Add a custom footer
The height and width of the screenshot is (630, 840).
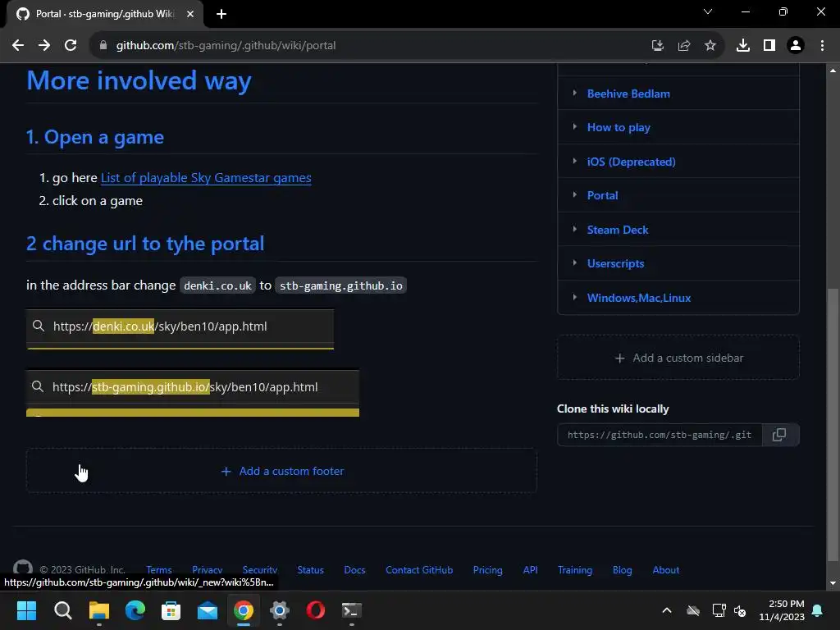click(x=282, y=471)
